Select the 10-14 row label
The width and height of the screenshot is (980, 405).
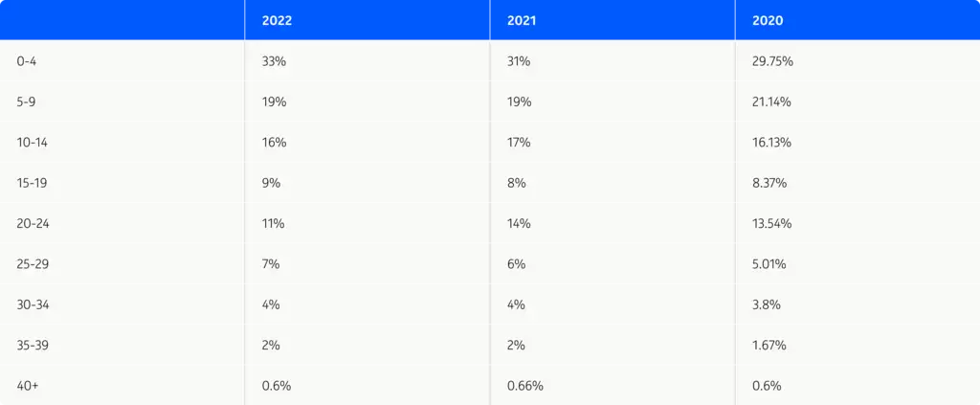33,143
